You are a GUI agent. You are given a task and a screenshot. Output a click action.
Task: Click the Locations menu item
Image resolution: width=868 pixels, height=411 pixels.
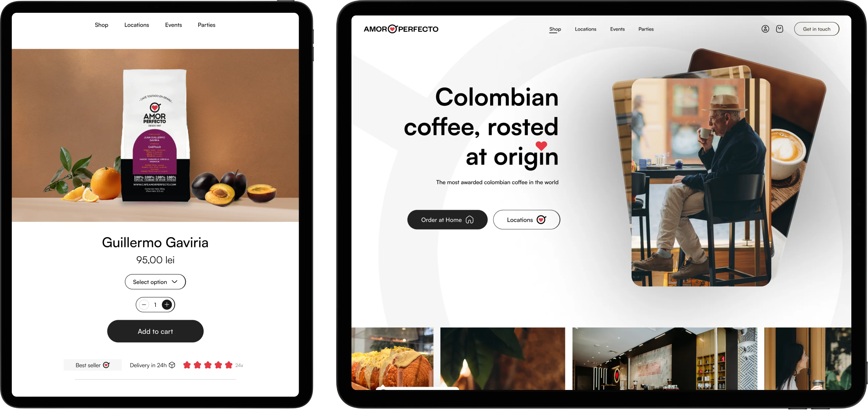pyautogui.click(x=586, y=29)
